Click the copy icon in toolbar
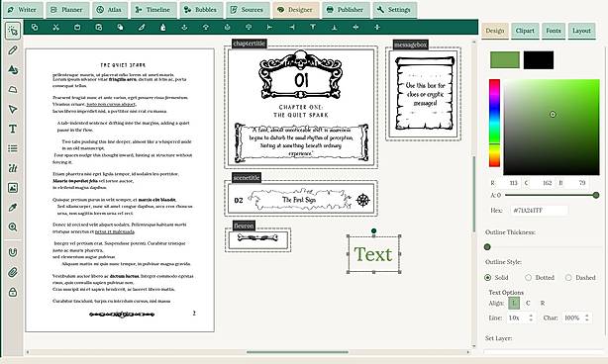 tap(35, 27)
